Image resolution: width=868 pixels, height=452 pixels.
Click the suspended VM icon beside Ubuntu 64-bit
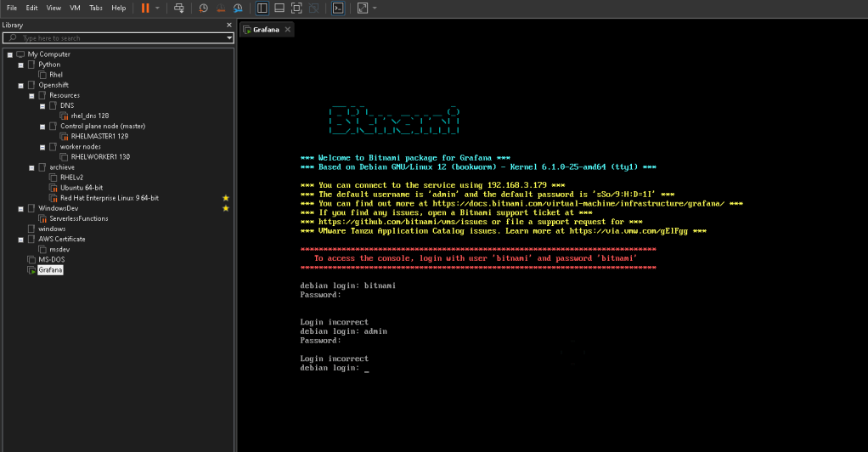pos(54,188)
